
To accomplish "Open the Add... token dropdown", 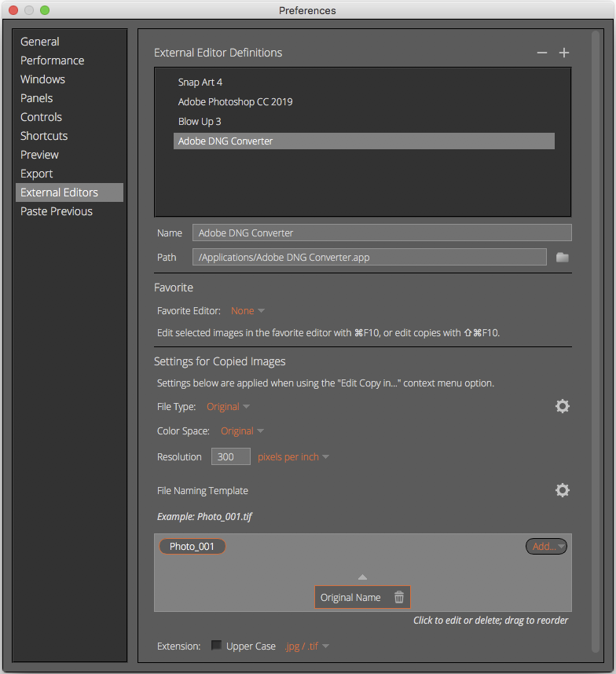I will 546,546.
